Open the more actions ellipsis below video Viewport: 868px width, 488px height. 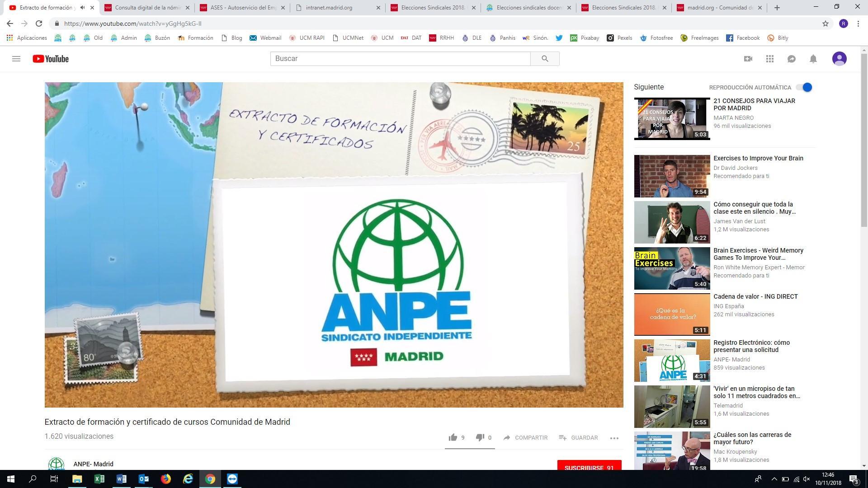614,438
